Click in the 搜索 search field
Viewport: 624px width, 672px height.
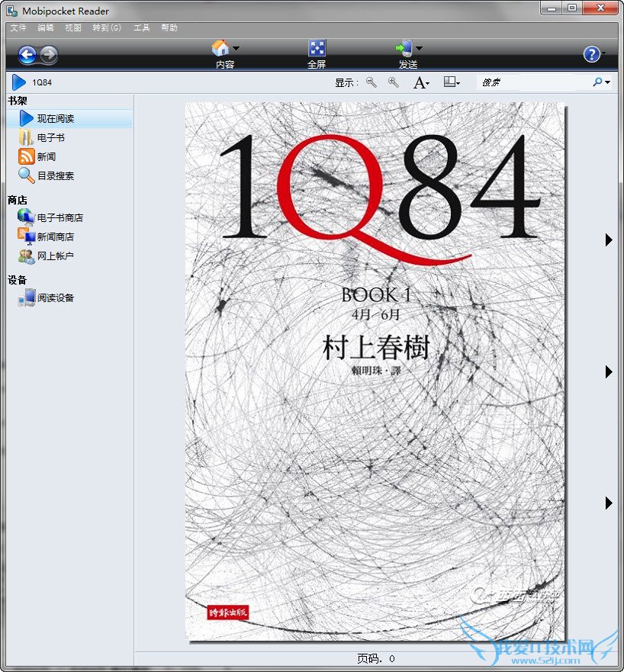pos(532,82)
